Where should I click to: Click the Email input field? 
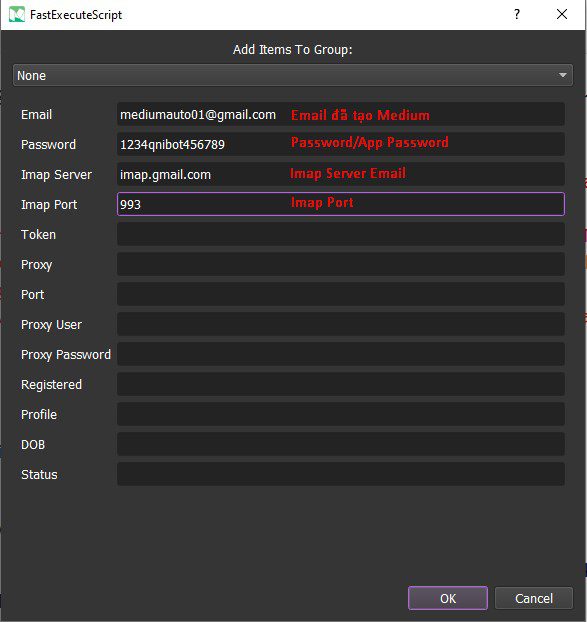click(341, 114)
